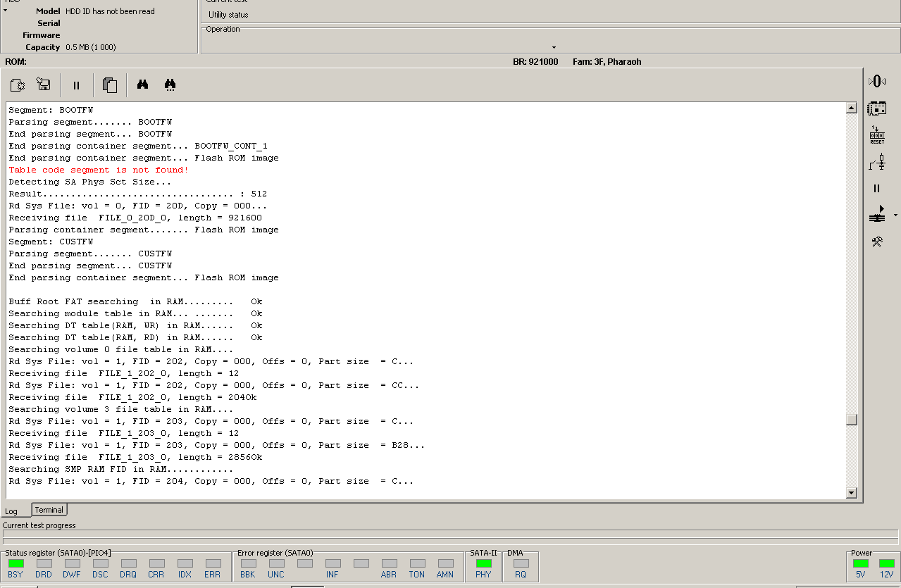The width and height of the screenshot is (901, 588).
Task: Click the pause icon in the right sidebar
Action: pyautogui.click(x=877, y=189)
